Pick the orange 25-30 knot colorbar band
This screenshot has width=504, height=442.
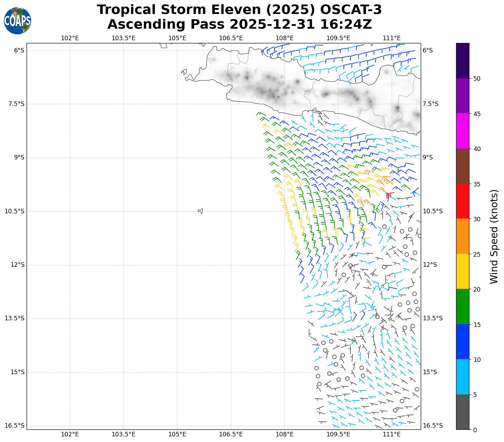click(463, 236)
